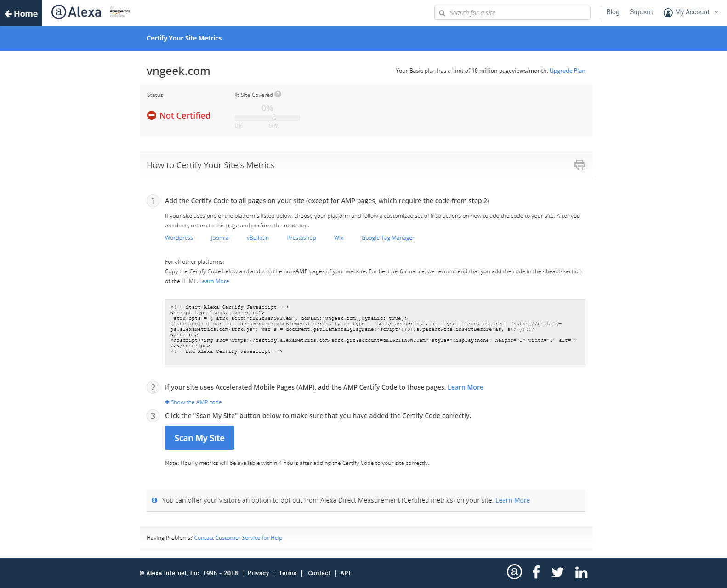The image size is (727, 588).
Task: Open Contact Customer Service for Help
Action: point(238,538)
